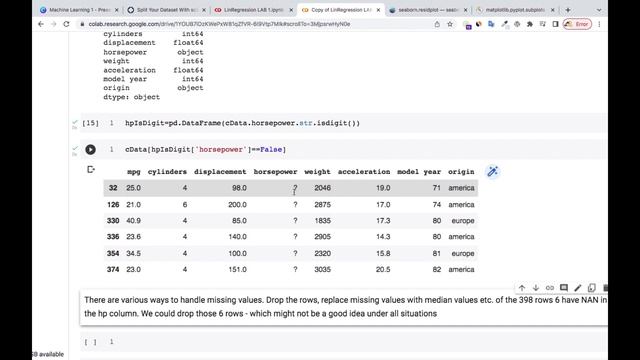Open a new browser tab
640x360 pixels.
tap(568, 10)
